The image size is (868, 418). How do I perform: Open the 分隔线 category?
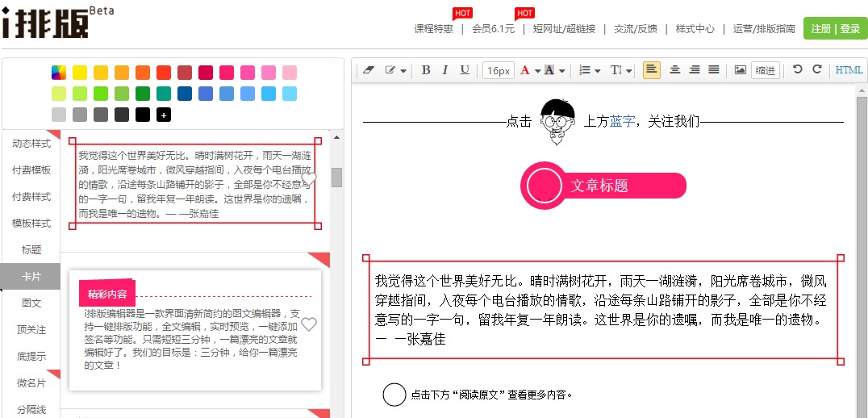click(31, 409)
